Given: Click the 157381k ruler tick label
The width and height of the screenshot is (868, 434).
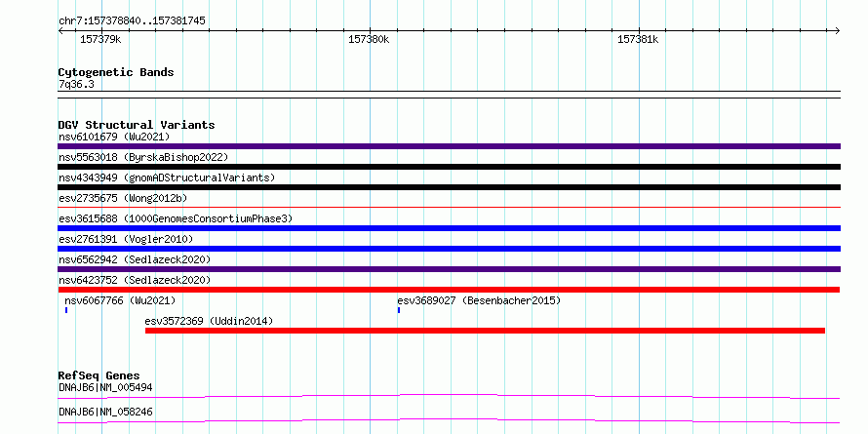Looking at the screenshot, I should coord(638,39).
